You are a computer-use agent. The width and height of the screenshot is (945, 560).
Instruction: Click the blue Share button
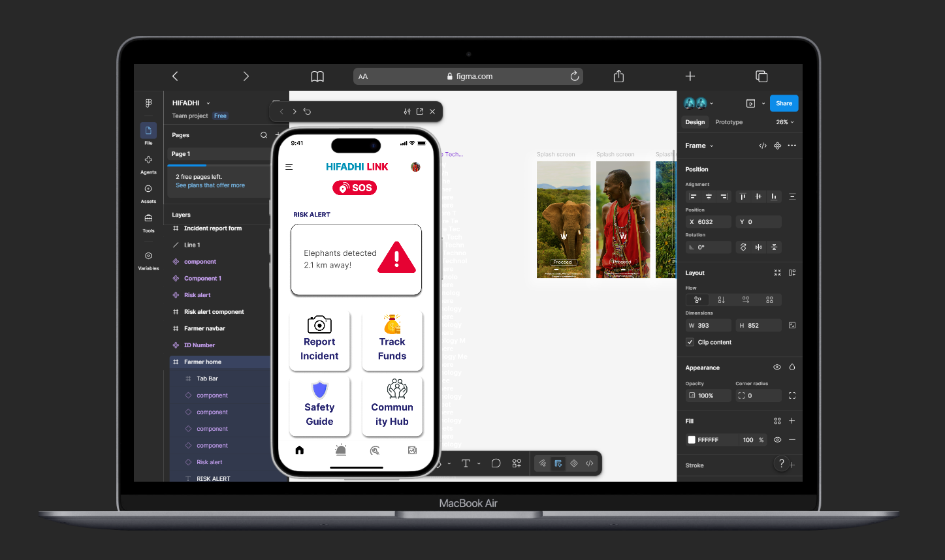tap(784, 103)
